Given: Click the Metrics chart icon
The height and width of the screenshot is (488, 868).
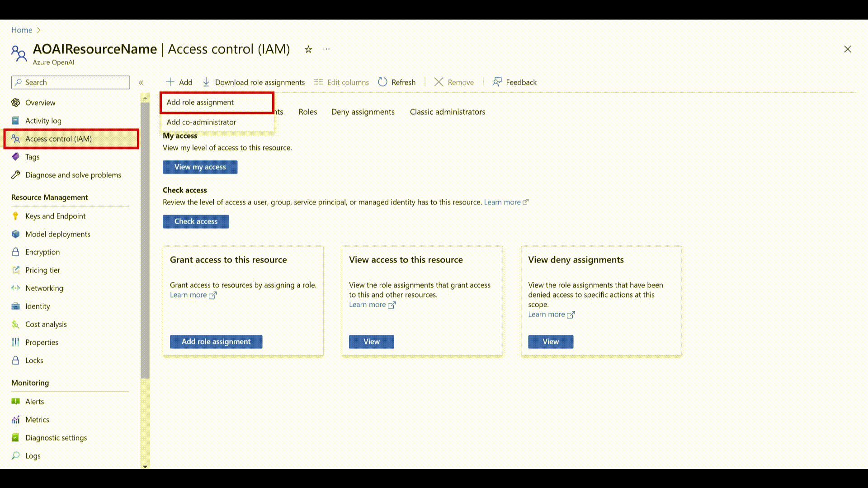Looking at the screenshot, I should point(16,420).
